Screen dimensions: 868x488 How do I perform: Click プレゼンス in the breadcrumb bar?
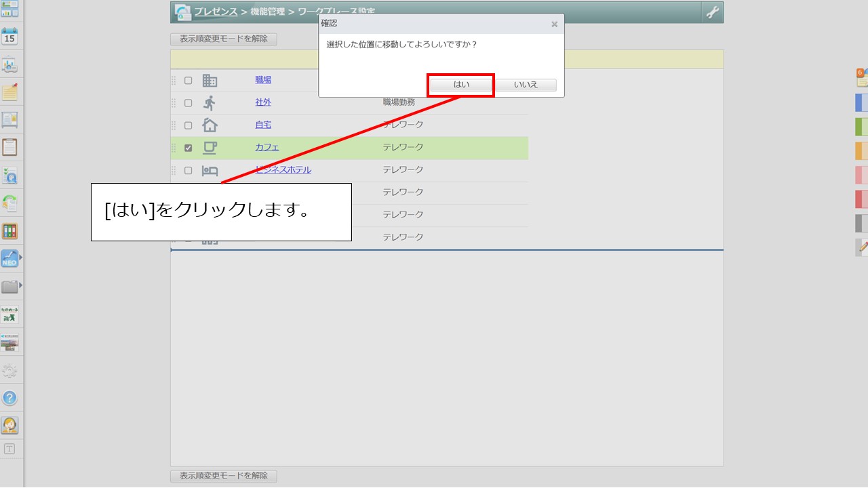[214, 12]
